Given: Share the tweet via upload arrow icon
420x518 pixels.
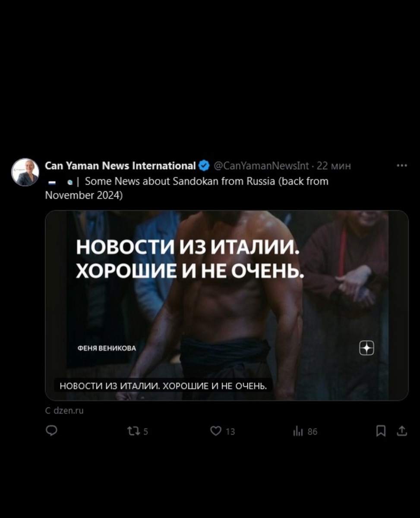Looking at the screenshot, I should [402, 431].
